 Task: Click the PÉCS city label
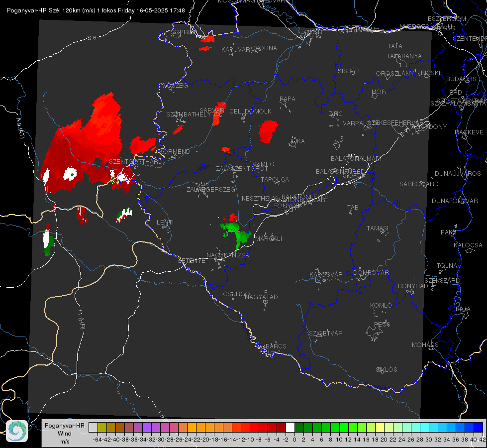point(382,324)
